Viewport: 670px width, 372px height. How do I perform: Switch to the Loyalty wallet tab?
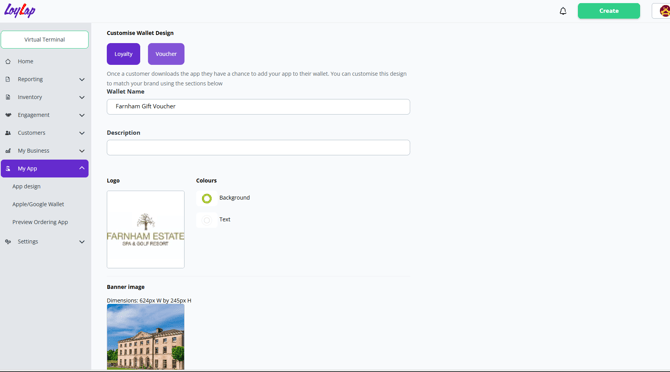(123, 54)
